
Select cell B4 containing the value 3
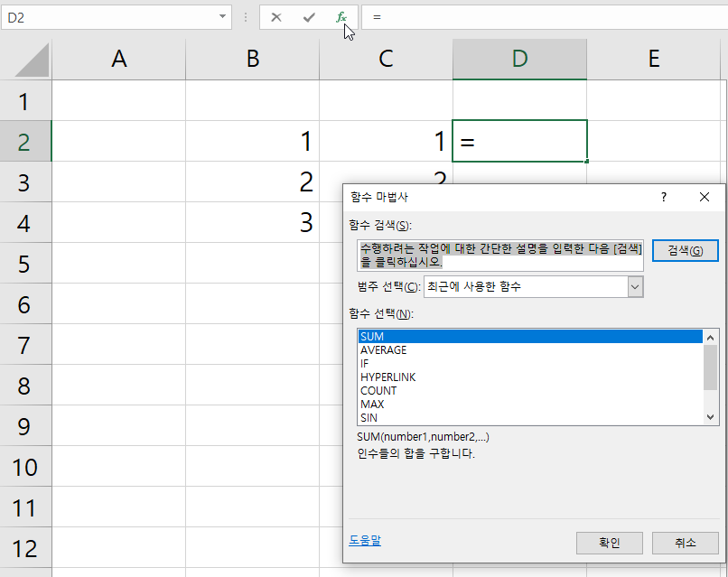pyautogui.click(x=252, y=222)
